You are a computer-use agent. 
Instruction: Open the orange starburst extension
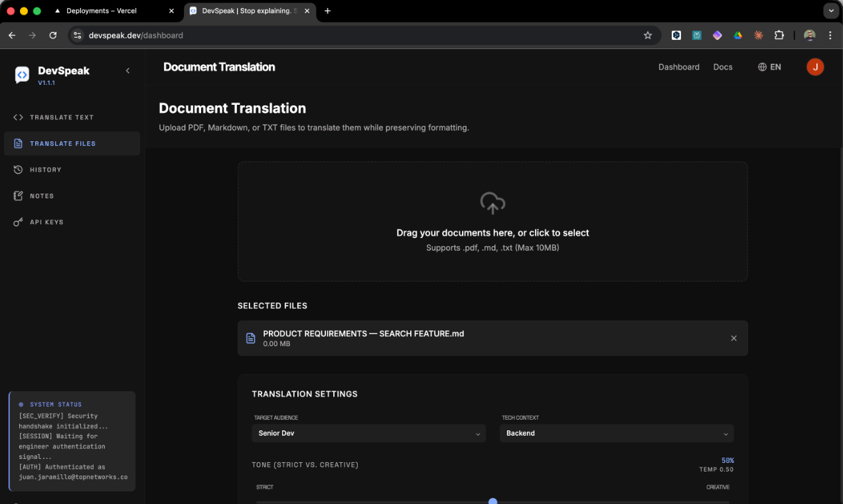tap(758, 35)
